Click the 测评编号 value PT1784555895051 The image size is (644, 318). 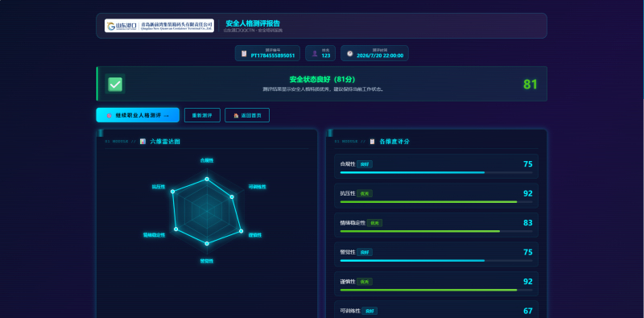click(273, 56)
